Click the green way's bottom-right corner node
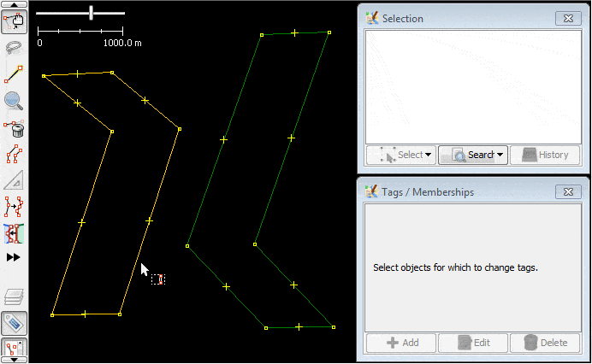Screen dimensions: 592x364 [334, 327]
